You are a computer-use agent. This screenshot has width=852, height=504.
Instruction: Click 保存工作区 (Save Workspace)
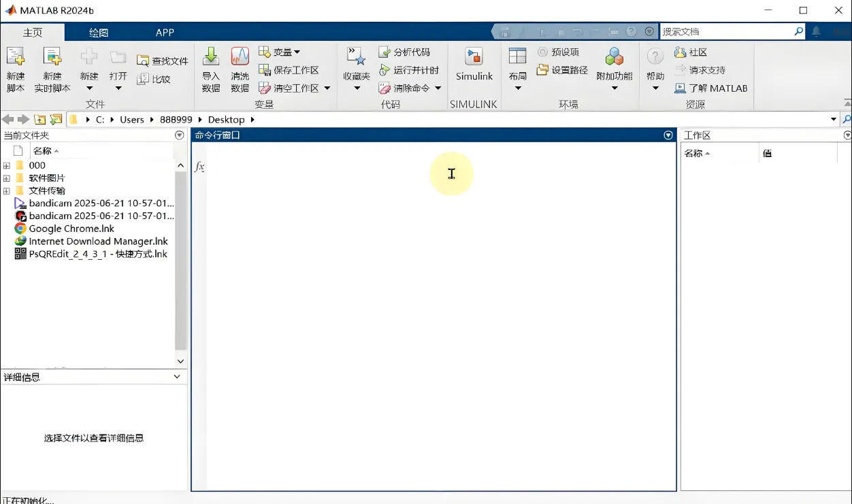pos(289,70)
